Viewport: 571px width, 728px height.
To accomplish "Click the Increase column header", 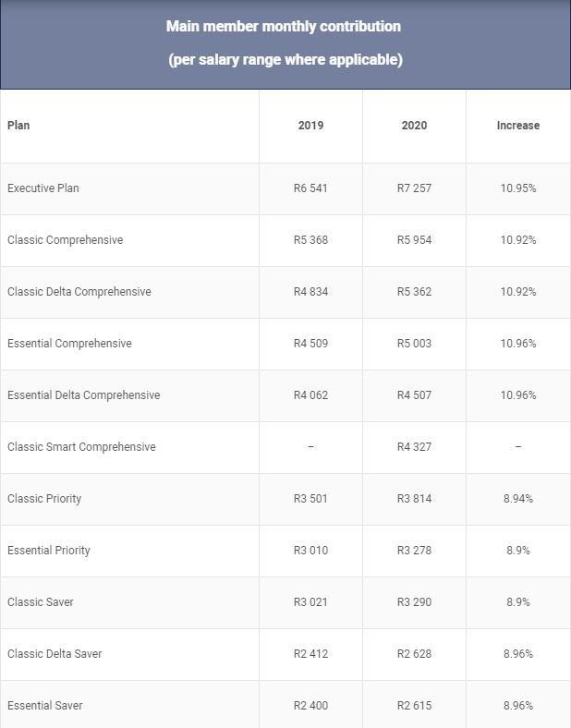I will [x=517, y=126].
